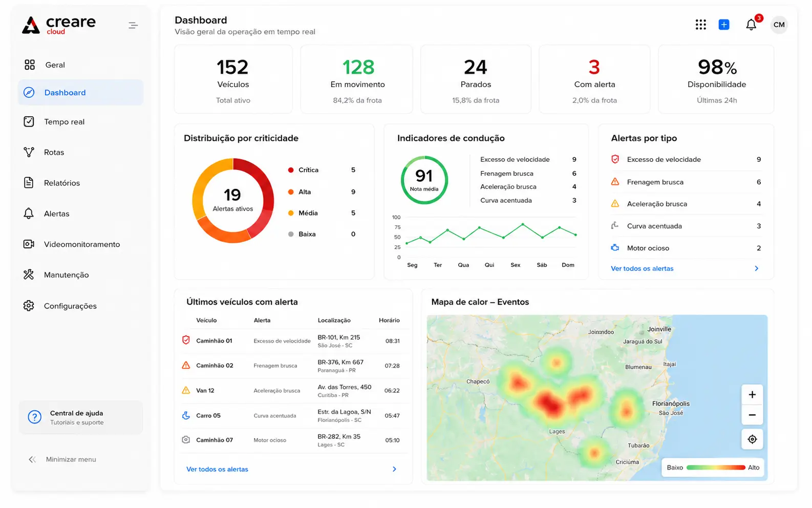The width and height of the screenshot is (812, 508).
Task: Open the CM user avatar
Action: click(779, 25)
